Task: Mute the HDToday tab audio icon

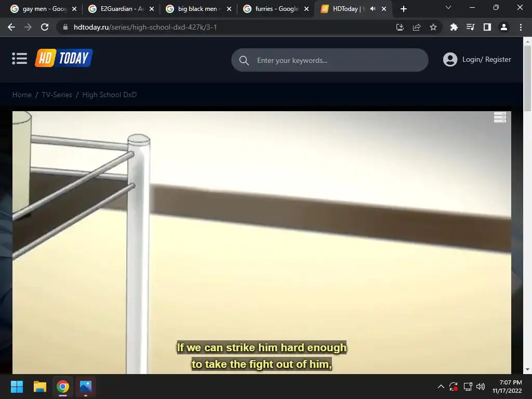Action: coord(373,9)
